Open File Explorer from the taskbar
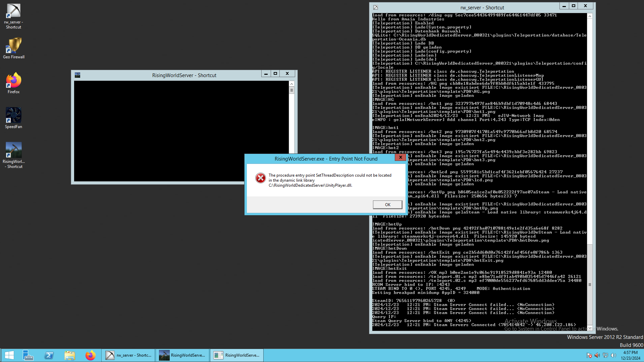Screen dimensions: 644x362 (69, 355)
